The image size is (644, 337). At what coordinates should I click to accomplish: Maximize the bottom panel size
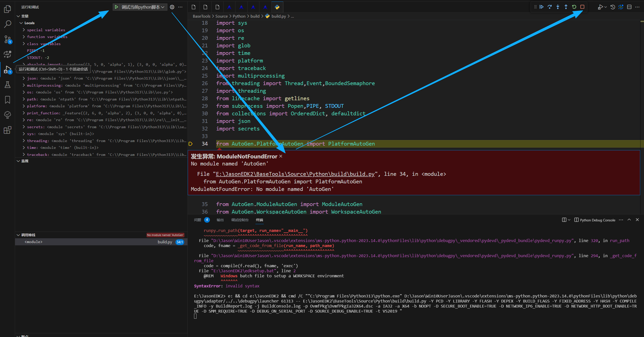[629, 220]
